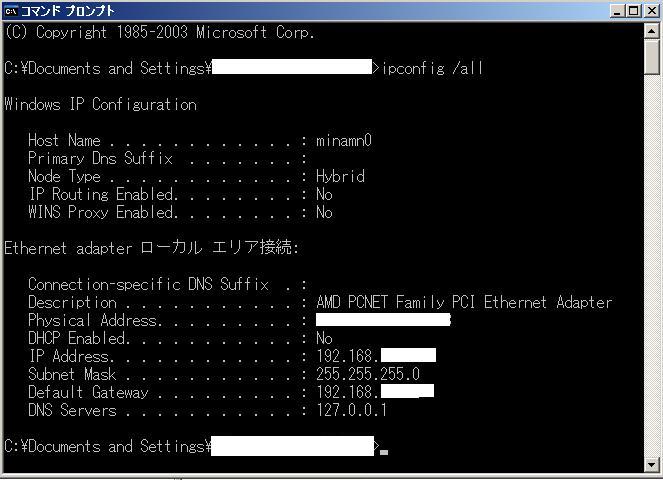Image resolution: width=663 pixels, height=480 pixels.
Task: Click the Node Type value "Hybrid"
Action: click(x=340, y=177)
